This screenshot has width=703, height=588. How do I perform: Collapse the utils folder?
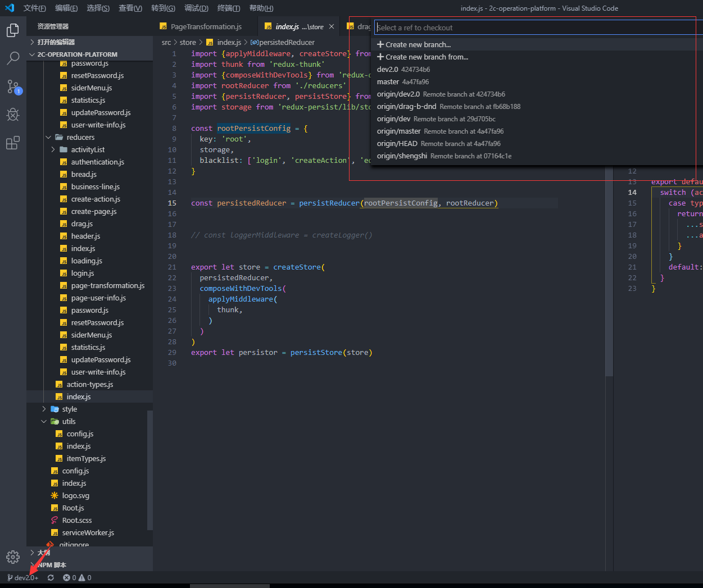[x=69, y=421]
